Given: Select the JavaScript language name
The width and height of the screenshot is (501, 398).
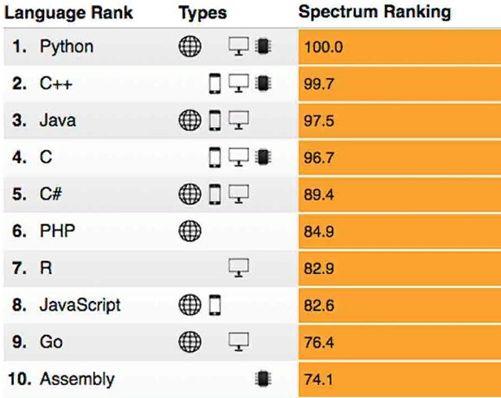Looking at the screenshot, I should 80,305.
